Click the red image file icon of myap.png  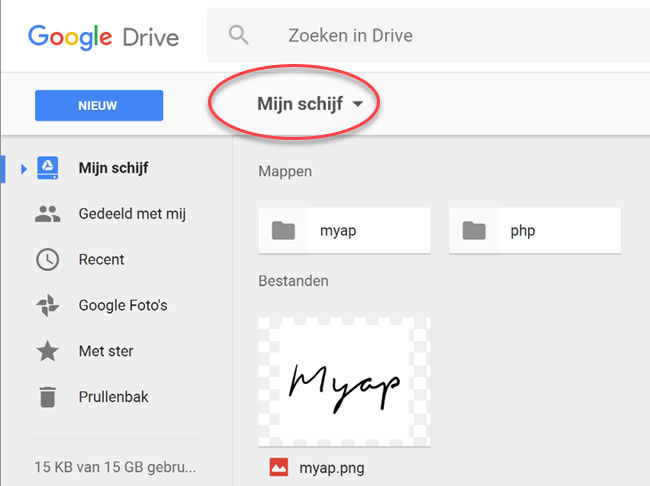point(279,467)
